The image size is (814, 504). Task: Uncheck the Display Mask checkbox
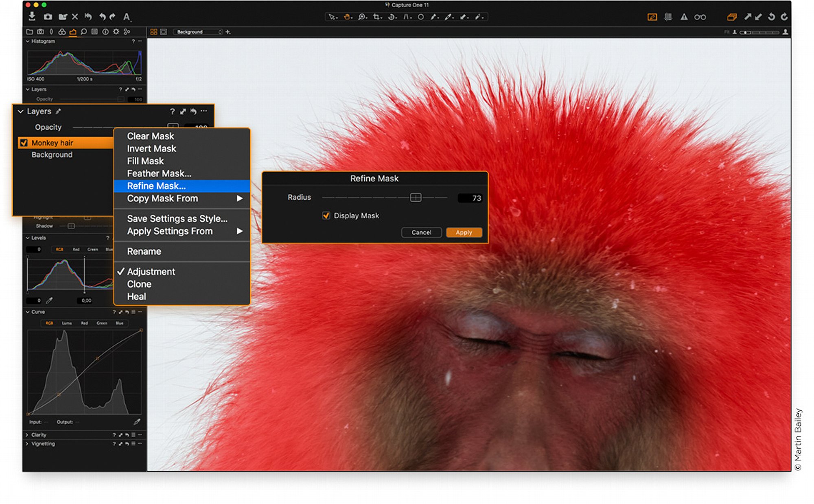[x=326, y=216]
